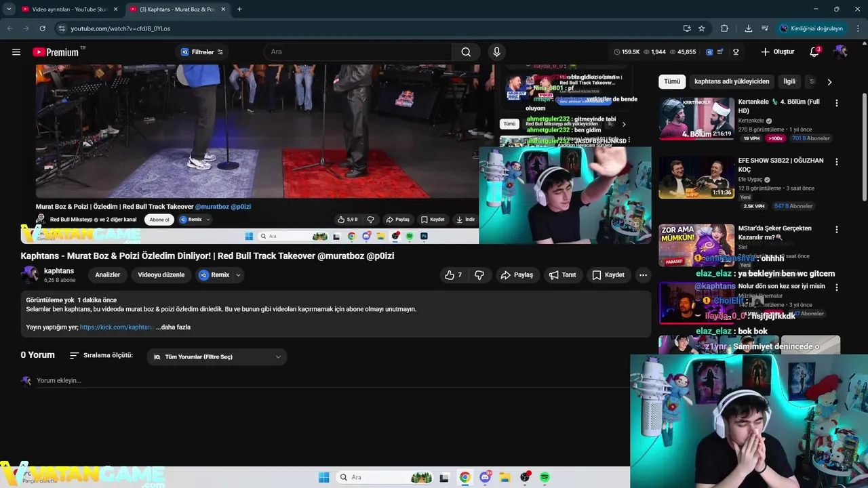868x488 pixels.
Task: Show next related chips with arrow
Action: [x=829, y=81]
